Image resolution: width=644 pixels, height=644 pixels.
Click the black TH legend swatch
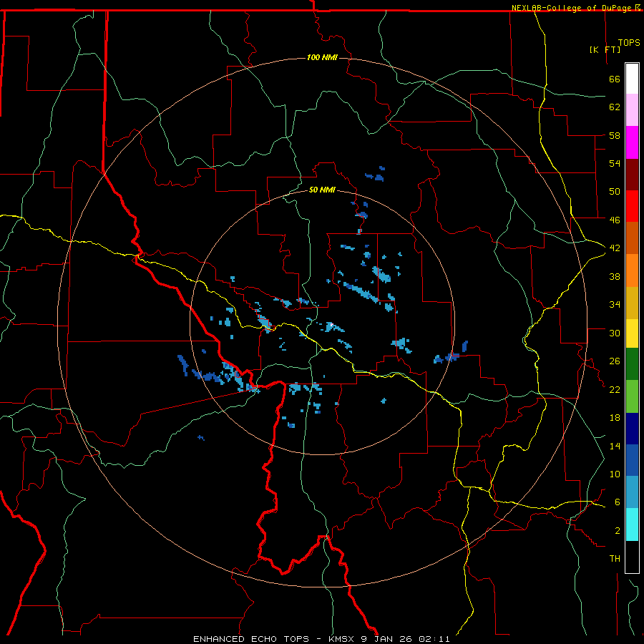pos(632,557)
